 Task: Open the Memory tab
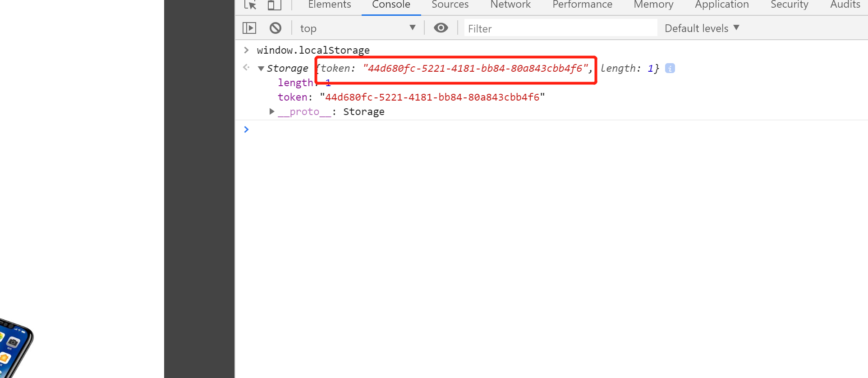(653, 5)
